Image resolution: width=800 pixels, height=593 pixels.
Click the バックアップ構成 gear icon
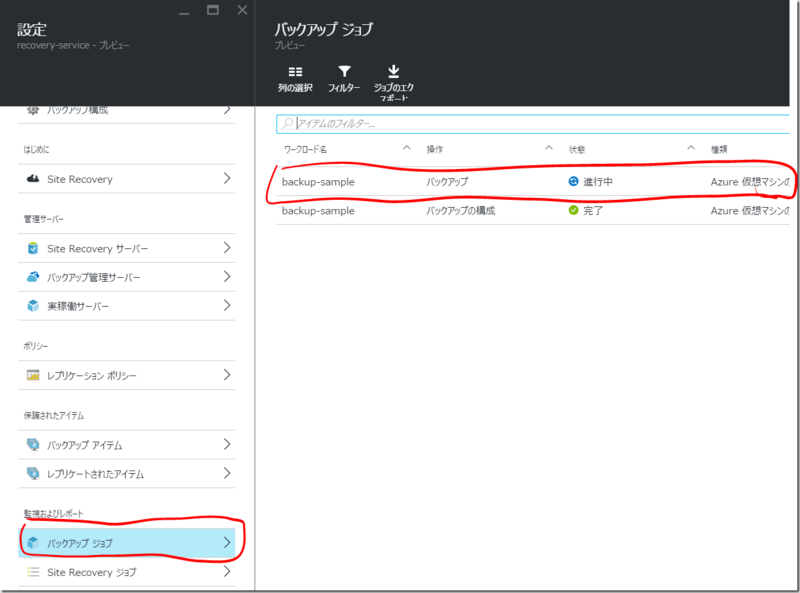coord(33,110)
